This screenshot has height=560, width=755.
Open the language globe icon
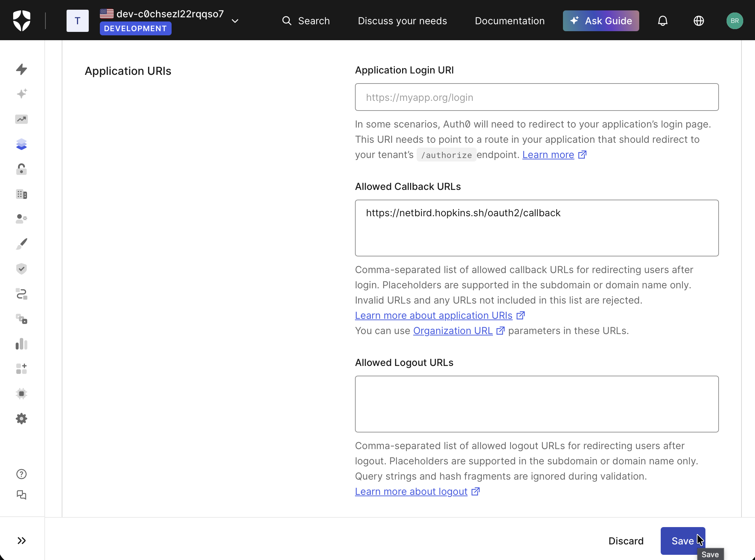pyautogui.click(x=699, y=20)
